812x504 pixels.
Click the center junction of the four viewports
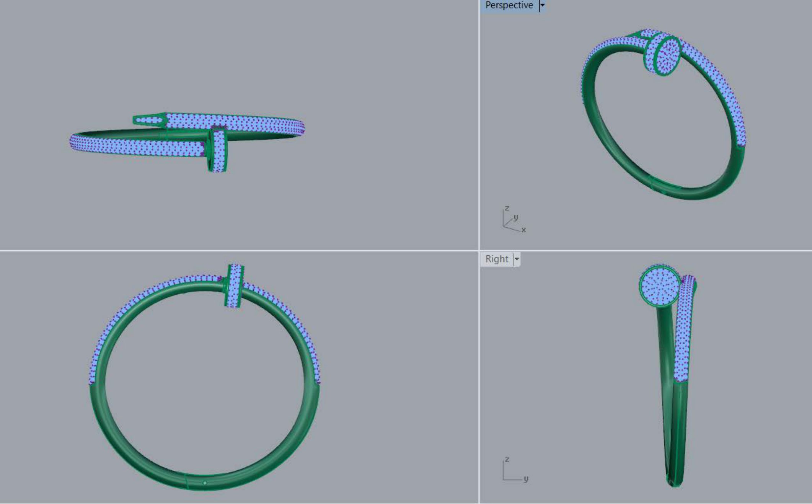pos(479,251)
